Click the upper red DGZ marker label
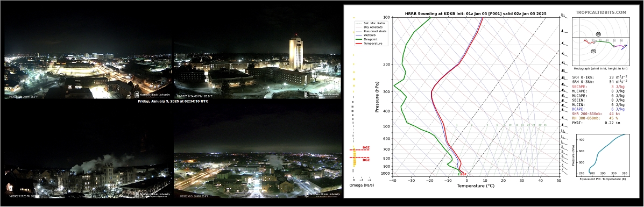644x207 pixels. 366,147
